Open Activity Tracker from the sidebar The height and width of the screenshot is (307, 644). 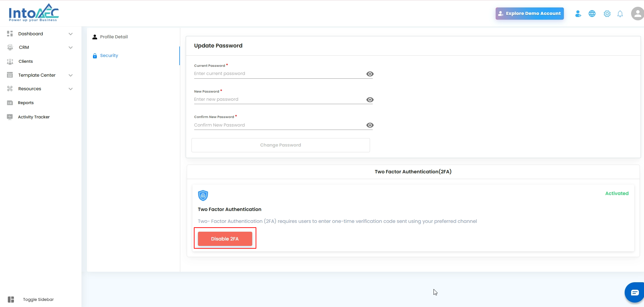coord(34,117)
